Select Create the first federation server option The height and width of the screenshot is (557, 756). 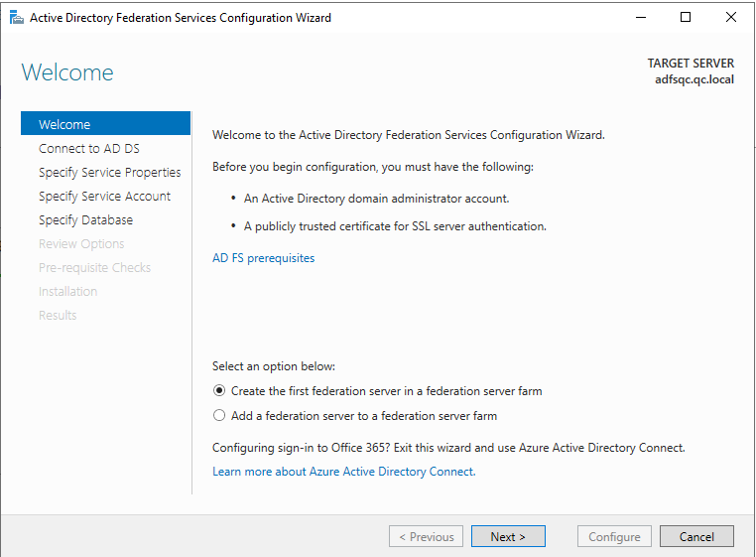220,390
